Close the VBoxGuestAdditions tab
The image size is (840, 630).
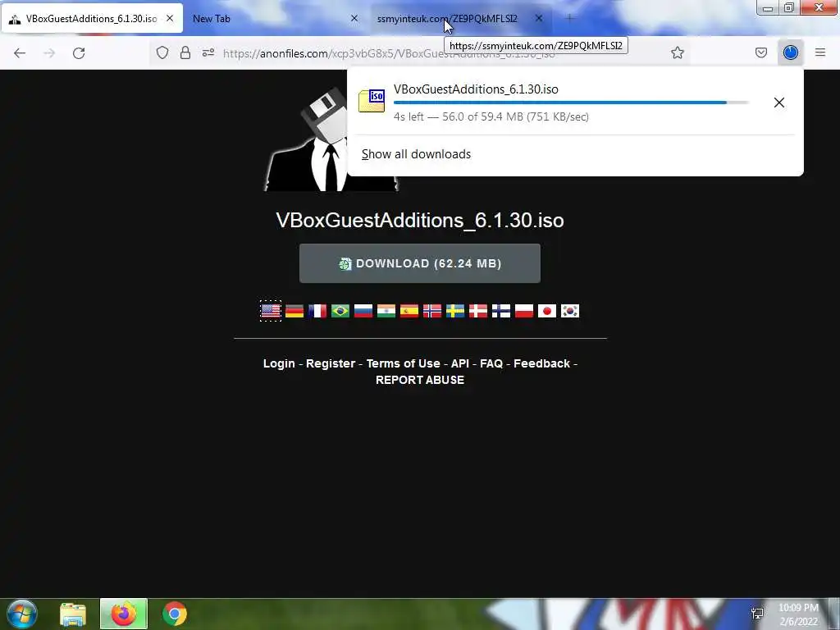[170, 18]
